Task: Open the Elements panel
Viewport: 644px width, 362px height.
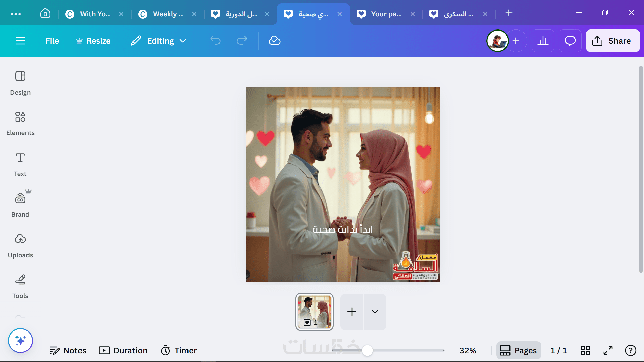Action: tap(20, 123)
